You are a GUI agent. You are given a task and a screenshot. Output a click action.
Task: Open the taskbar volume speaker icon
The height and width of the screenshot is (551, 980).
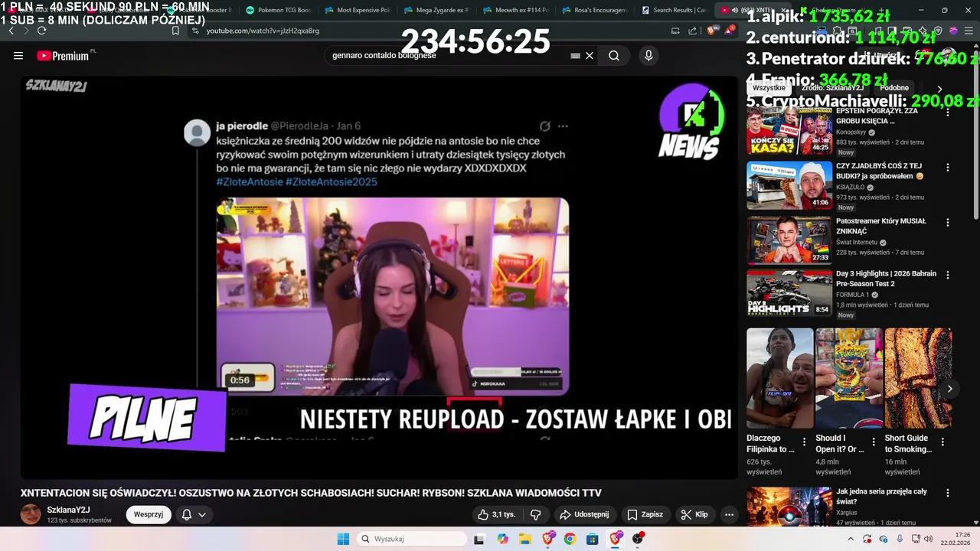[x=928, y=539]
